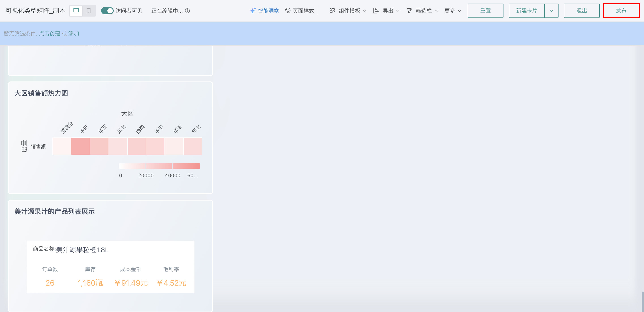Click the 华东 heatmap cell
Viewport: 644px width, 312px height.
tap(81, 146)
